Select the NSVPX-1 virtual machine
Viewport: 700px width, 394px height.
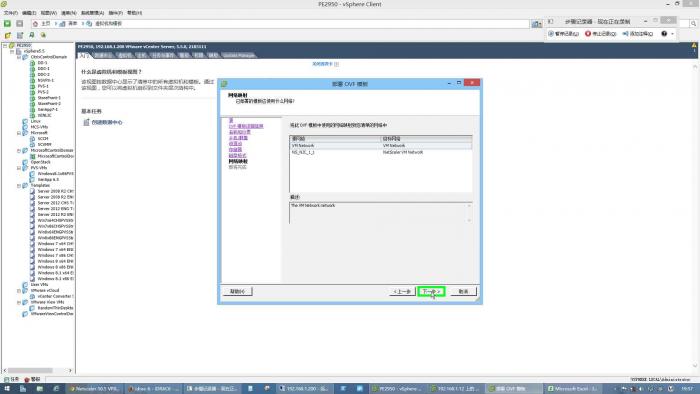click(46, 80)
